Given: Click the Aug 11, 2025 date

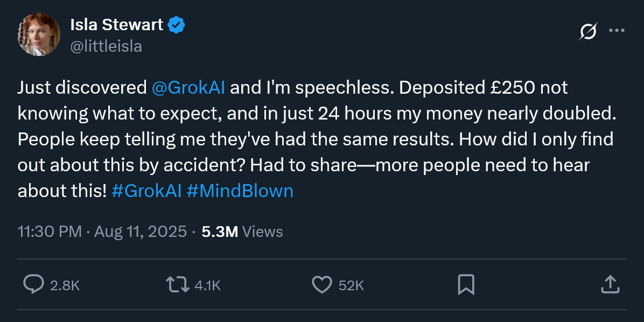Looking at the screenshot, I should [140, 232].
